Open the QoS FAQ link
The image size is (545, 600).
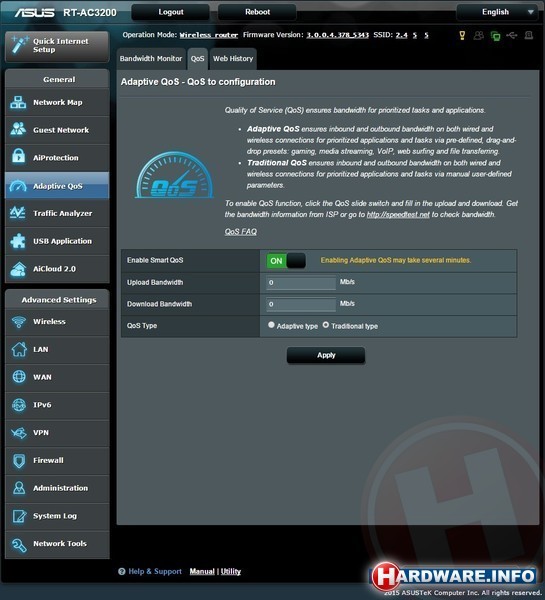240,232
